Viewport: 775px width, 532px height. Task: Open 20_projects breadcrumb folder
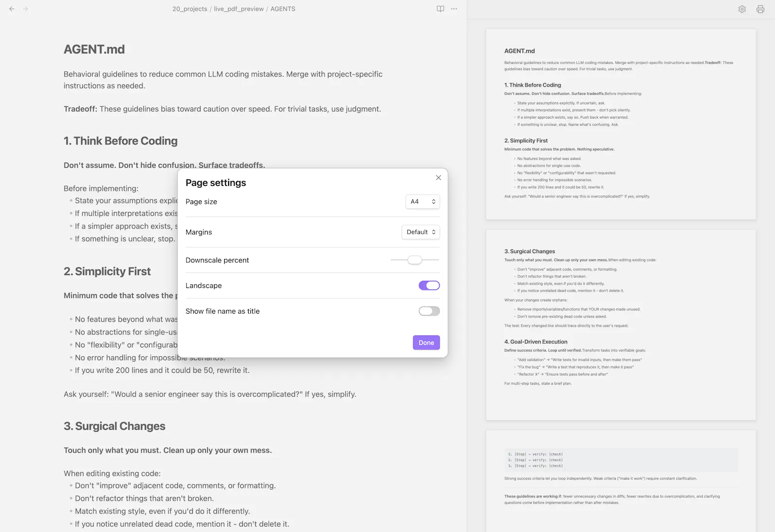pos(190,9)
